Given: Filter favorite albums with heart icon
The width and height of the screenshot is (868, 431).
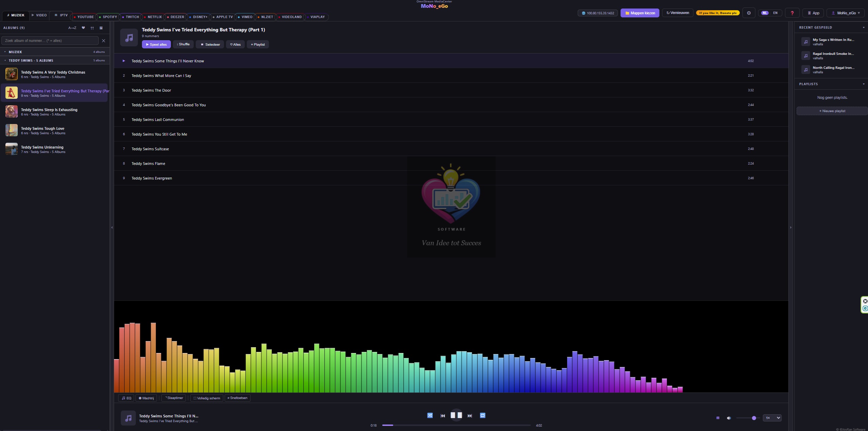Looking at the screenshot, I should tap(83, 28).
